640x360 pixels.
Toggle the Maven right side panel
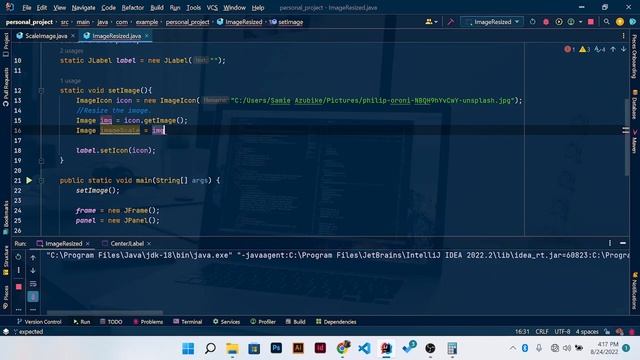[634, 141]
